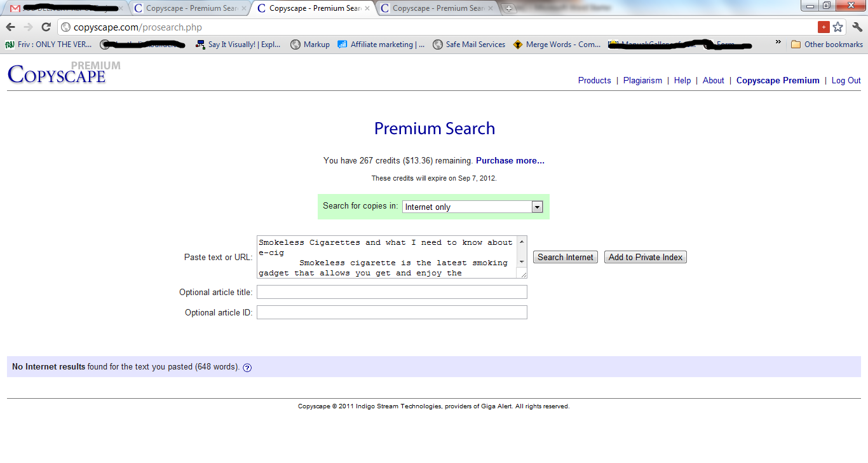
Task: Restore down the Chrome window
Action: coord(827,6)
